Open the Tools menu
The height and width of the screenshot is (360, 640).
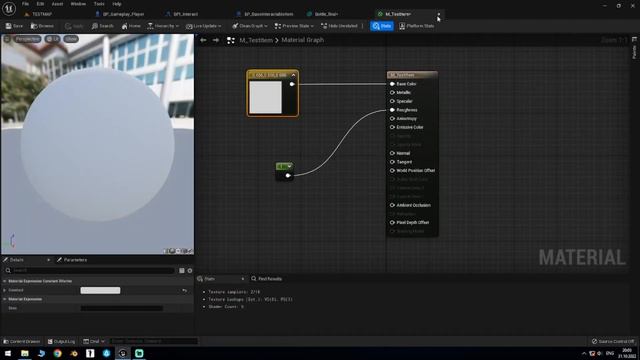pos(99,4)
